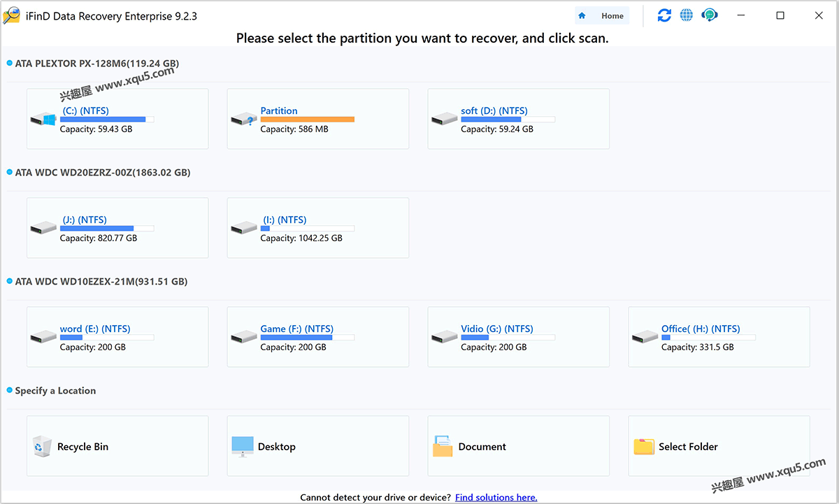The image size is (839, 504).
Task: Click the (C:) usage bar
Action: click(x=107, y=120)
